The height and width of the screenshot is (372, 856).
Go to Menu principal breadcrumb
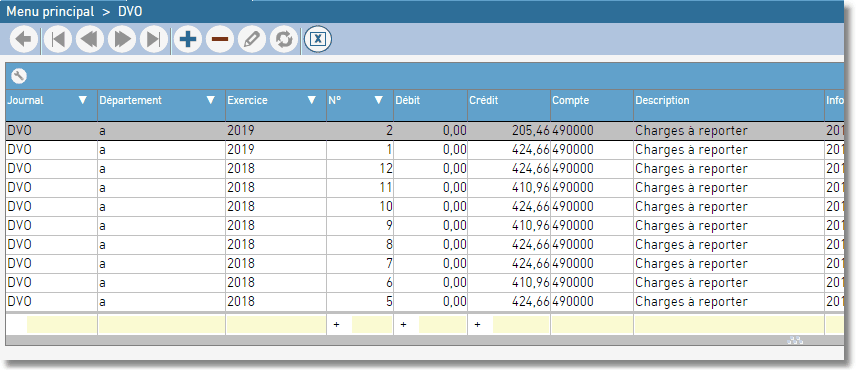pos(50,11)
